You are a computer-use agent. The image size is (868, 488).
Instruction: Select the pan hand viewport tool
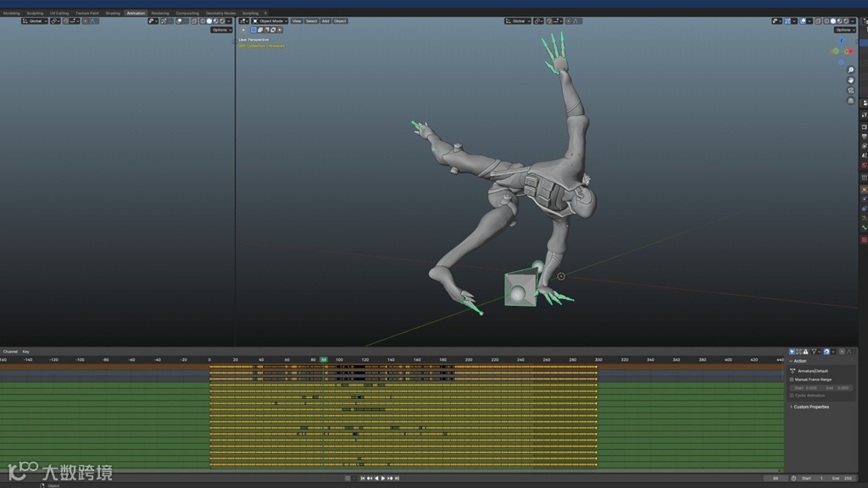(850, 80)
